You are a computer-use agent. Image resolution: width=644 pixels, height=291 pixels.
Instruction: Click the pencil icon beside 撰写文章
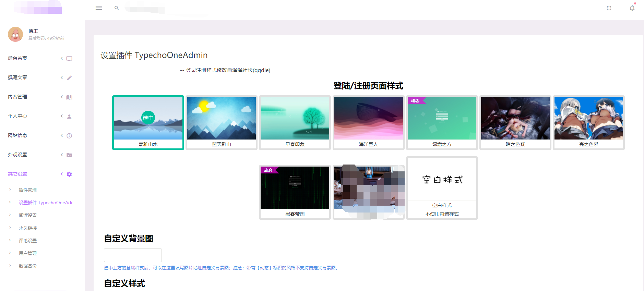click(x=69, y=78)
